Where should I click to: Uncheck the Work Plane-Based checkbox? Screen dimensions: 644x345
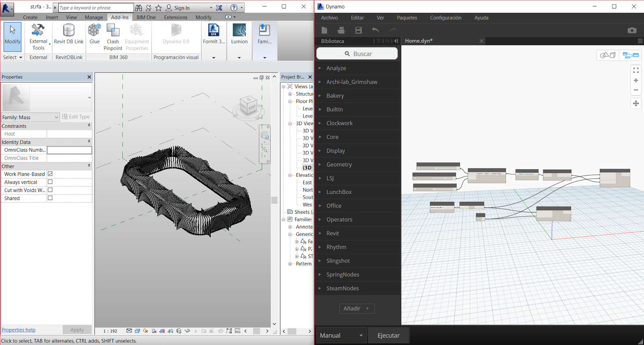point(50,174)
